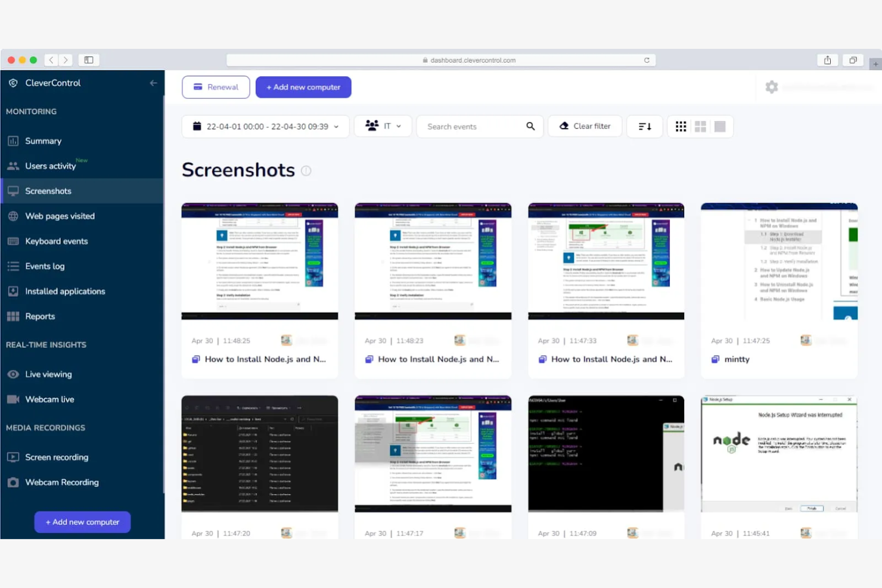Click the calendar icon in date range
This screenshot has width=882, height=588.
[x=197, y=126]
